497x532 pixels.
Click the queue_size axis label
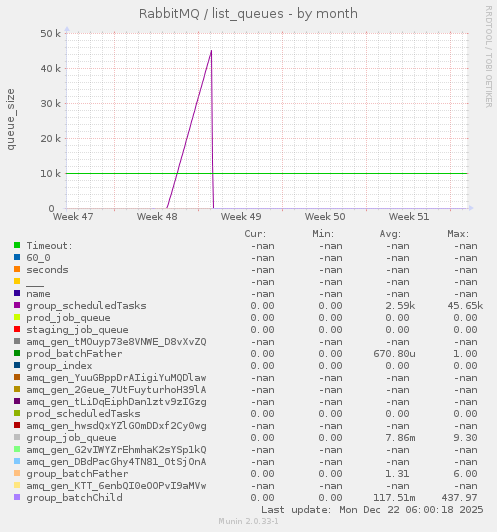11,119
